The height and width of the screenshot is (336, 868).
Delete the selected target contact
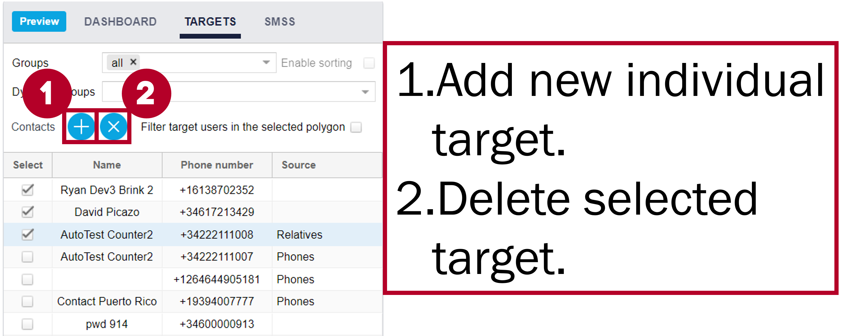(x=113, y=127)
